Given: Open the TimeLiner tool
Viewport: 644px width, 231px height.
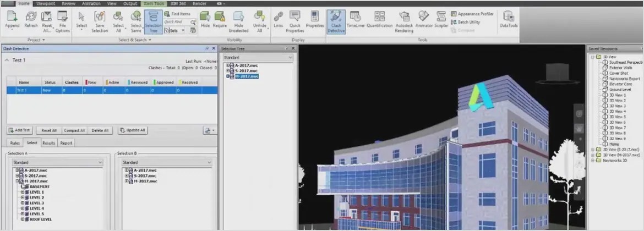Looking at the screenshot, I should 355,20.
